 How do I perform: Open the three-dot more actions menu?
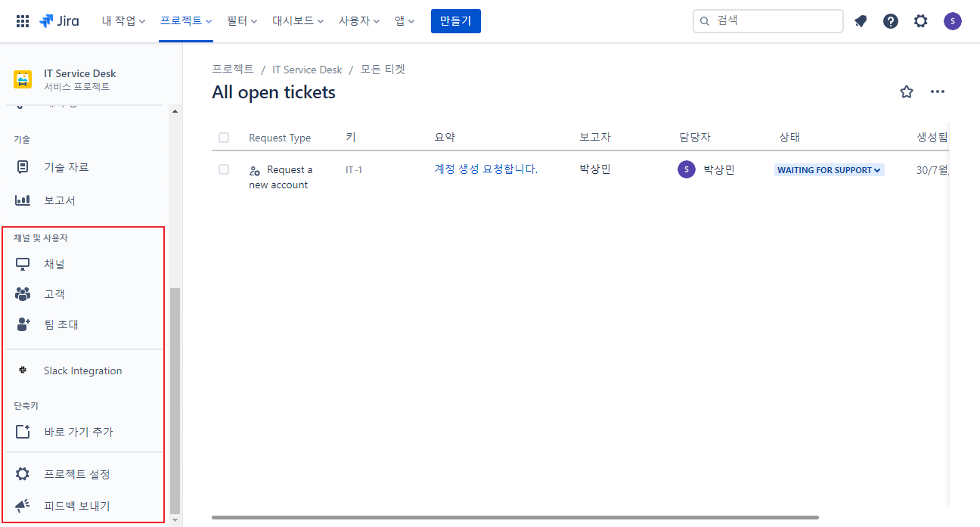(x=938, y=92)
